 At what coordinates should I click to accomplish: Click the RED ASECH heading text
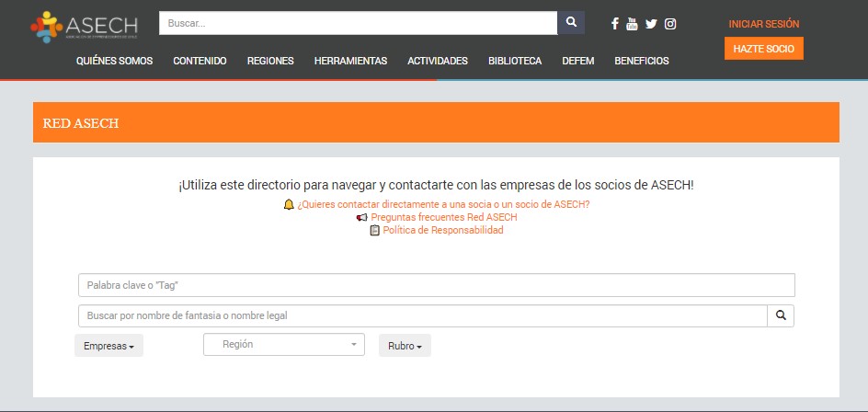pyautogui.click(x=81, y=123)
